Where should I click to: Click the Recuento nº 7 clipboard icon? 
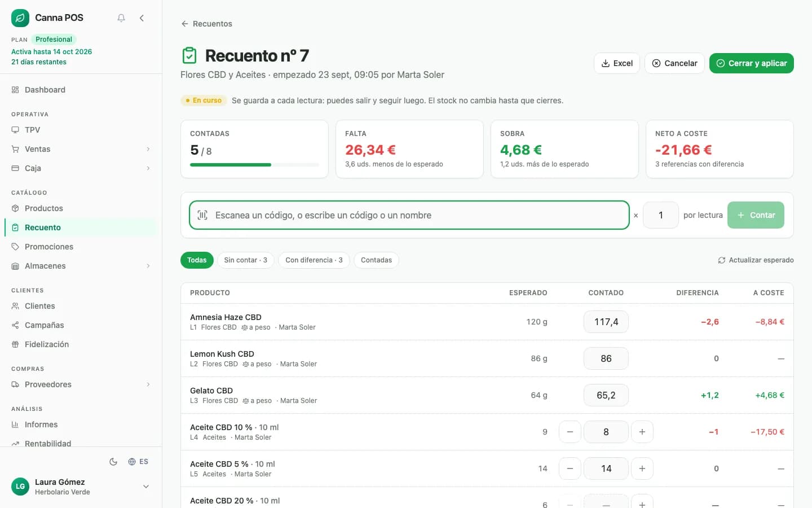[189, 55]
